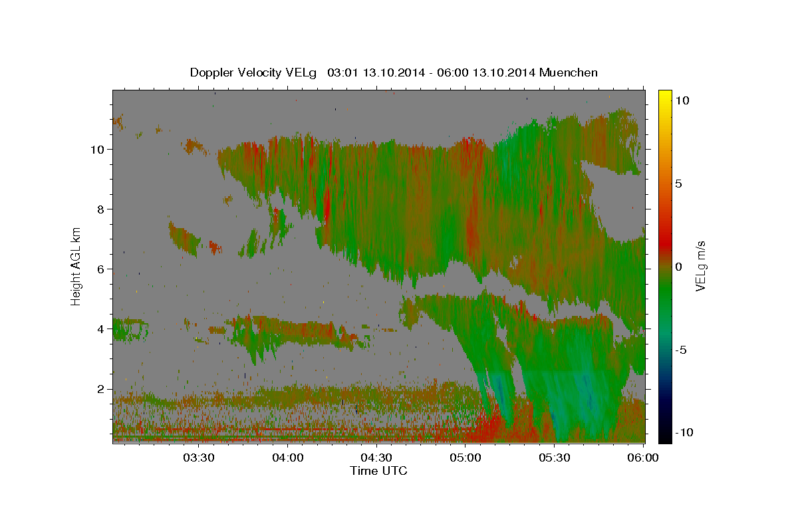Click the 'VELg m/s' colorbar title

click(700, 266)
